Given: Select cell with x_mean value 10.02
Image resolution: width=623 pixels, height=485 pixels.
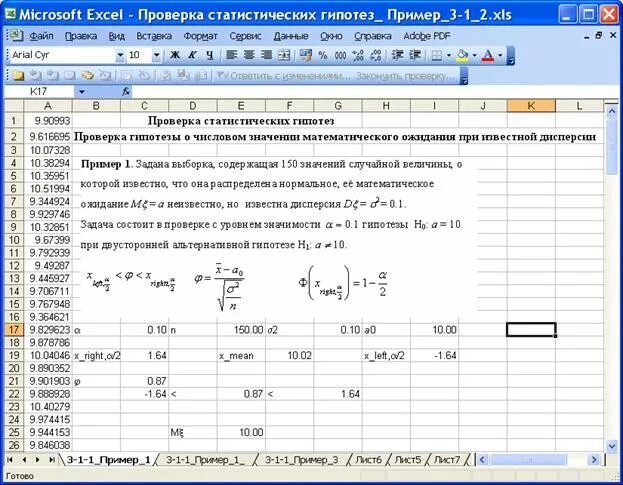Looking at the screenshot, I should point(289,356).
